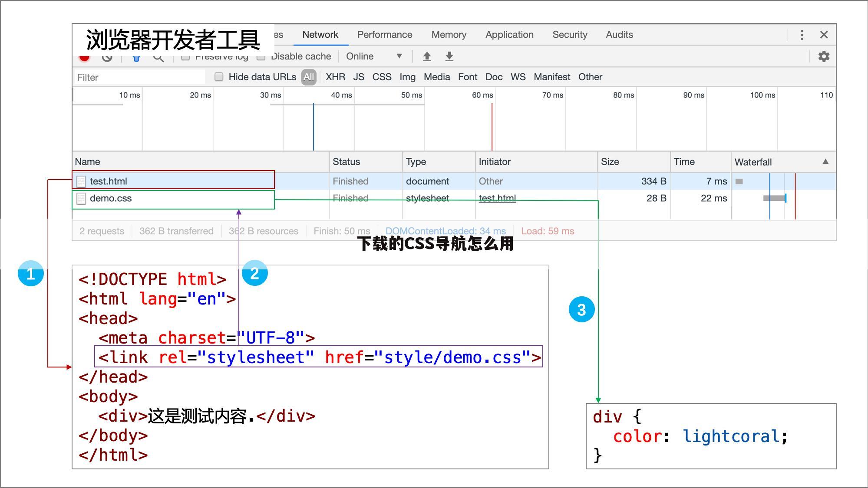Screen dimensions: 868x488
Task: Click the file icon next to test.html
Action: click(81, 181)
